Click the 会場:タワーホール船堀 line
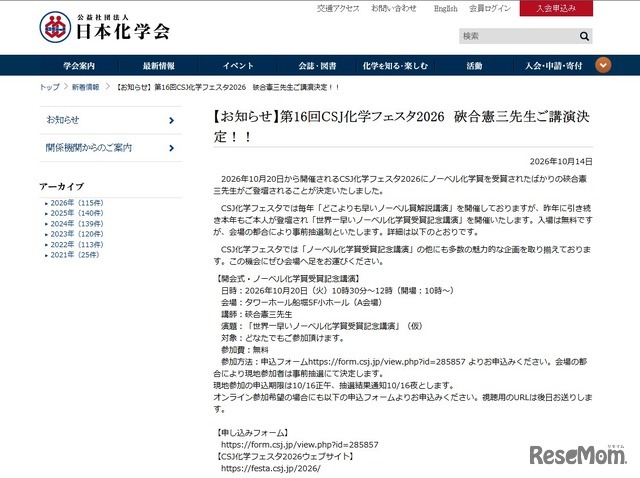This screenshot has width=640, height=478. (x=302, y=302)
